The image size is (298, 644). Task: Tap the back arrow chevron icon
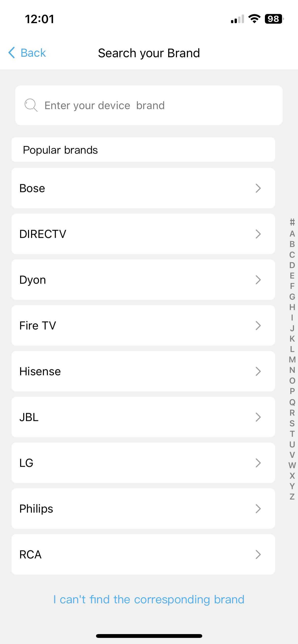tap(12, 53)
